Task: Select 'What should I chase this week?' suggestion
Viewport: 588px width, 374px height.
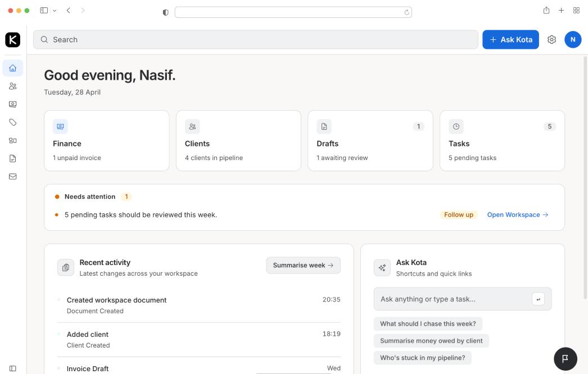Action: coord(428,324)
